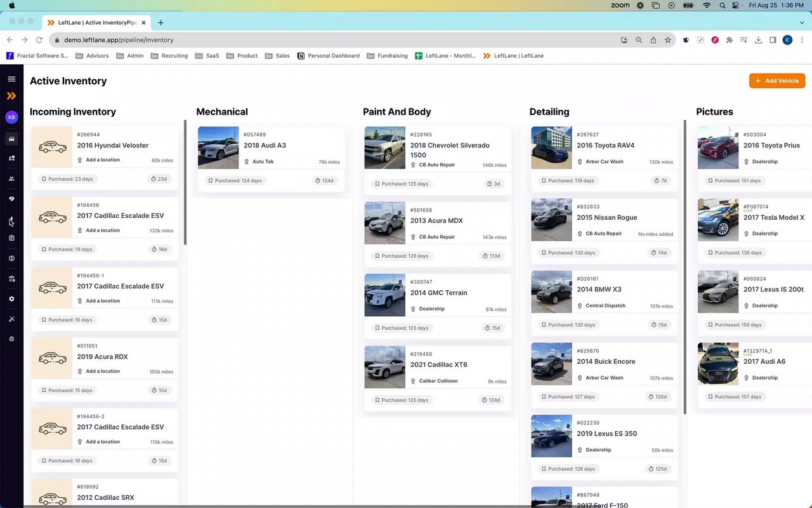Expand the tab search chevron in Chrome
Viewport: 812px width, 508px height.
point(802,22)
